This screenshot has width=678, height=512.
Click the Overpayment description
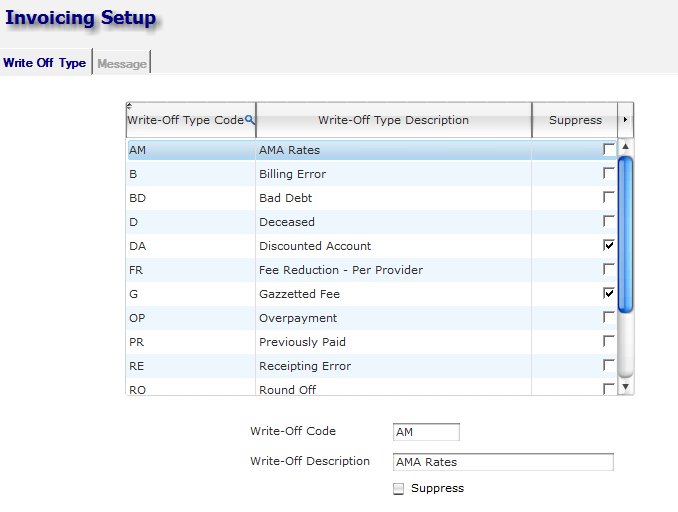393,318
